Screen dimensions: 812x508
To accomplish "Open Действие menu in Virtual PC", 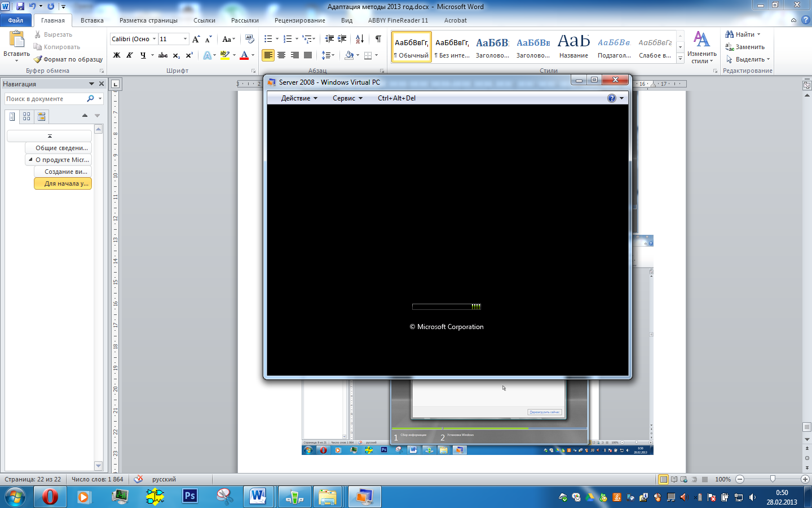I will pyautogui.click(x=299, y=98).
